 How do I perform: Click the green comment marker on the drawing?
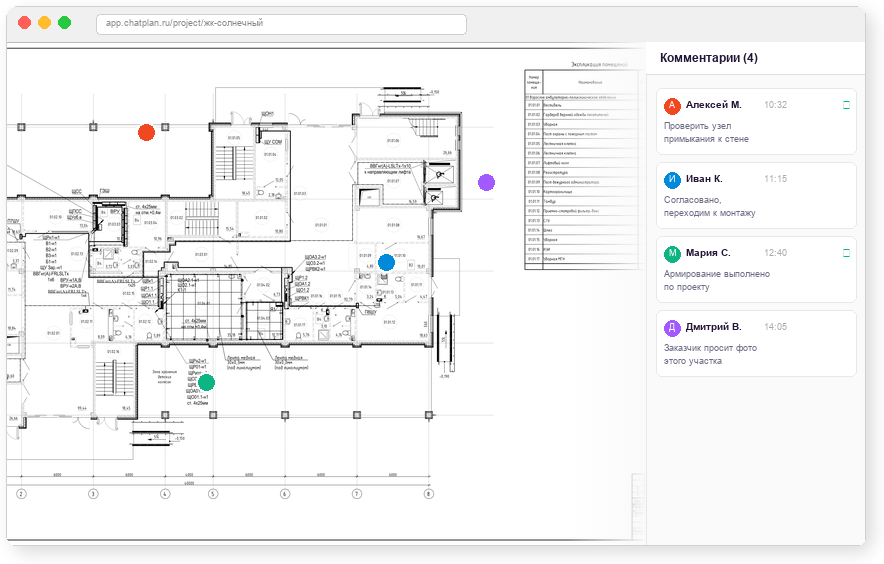click(x=206, y=382)
